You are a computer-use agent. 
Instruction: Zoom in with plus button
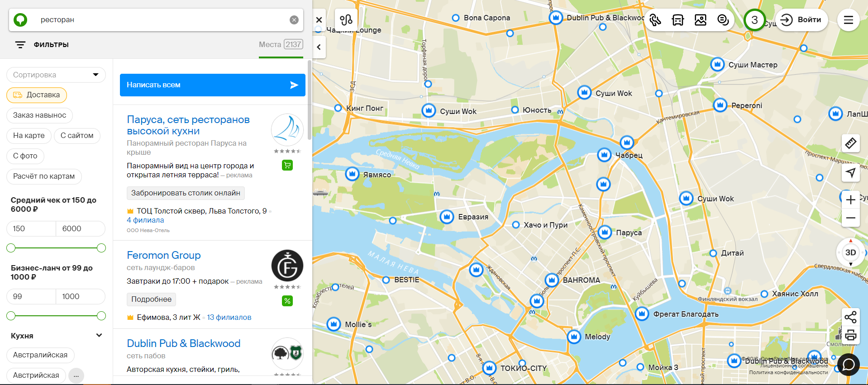(851, 200)
